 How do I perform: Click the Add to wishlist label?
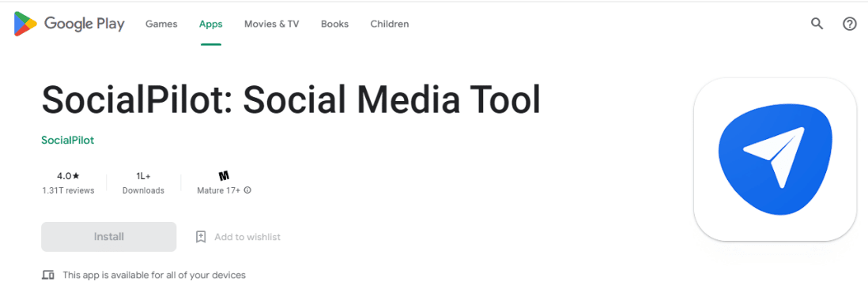(247, 237)
